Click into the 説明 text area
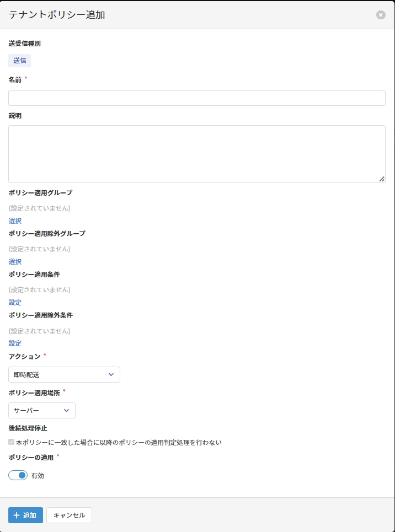The width and height of the screenshot is (395, 532). (196, 154)
